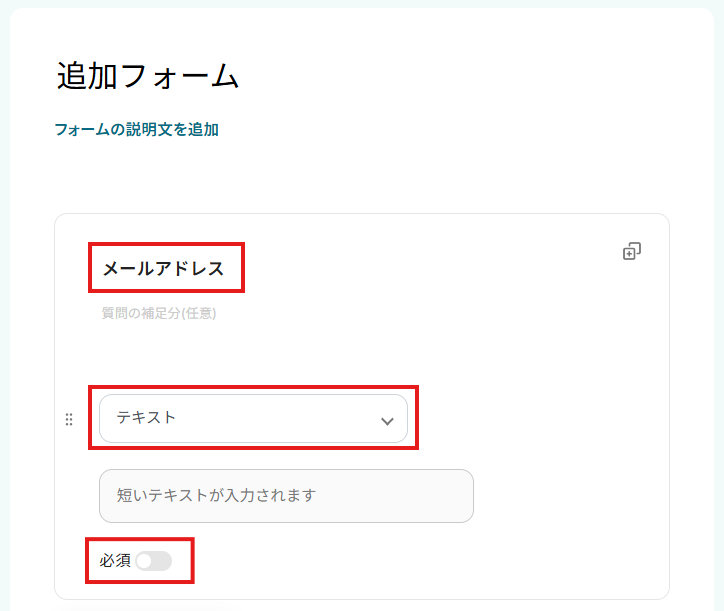Click the 短いテキストが入力されます preview field
The image size is (724, 611).
pyautogui.click(x=286, y=496)
